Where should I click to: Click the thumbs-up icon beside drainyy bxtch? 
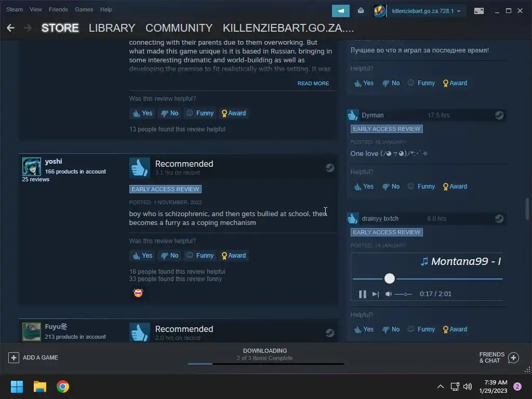[353, 219]
